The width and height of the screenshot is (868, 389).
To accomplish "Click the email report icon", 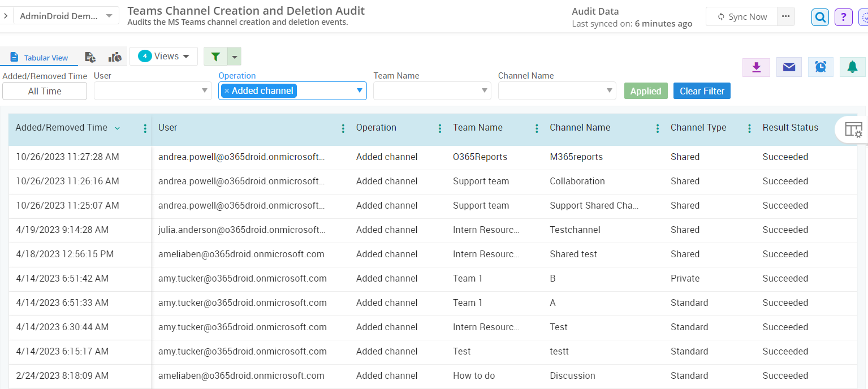I will click(788, 67).
